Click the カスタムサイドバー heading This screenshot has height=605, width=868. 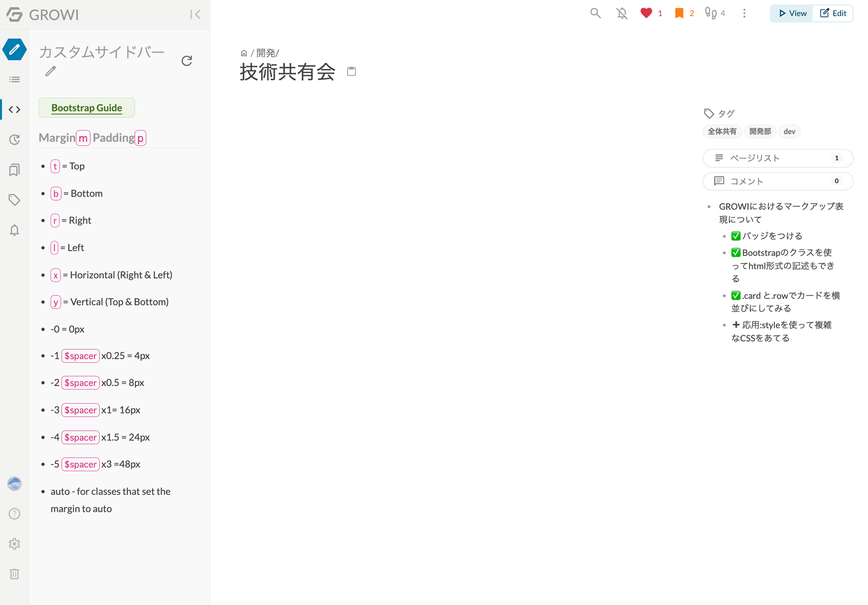click(102, 52)
